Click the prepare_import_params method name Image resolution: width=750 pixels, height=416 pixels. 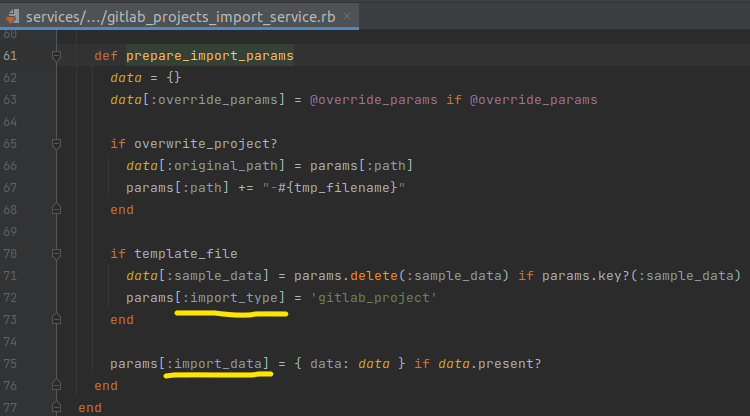coord(209,56)
